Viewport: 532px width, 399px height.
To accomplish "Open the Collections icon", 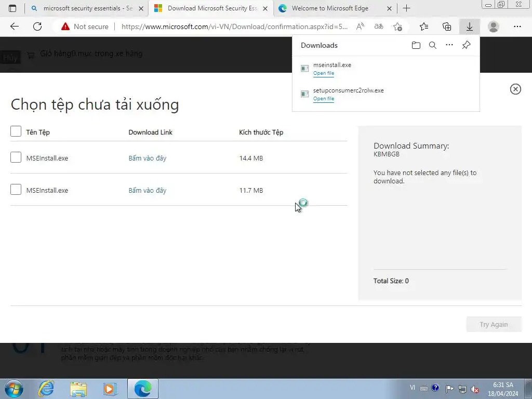I will tap(447, 26).
